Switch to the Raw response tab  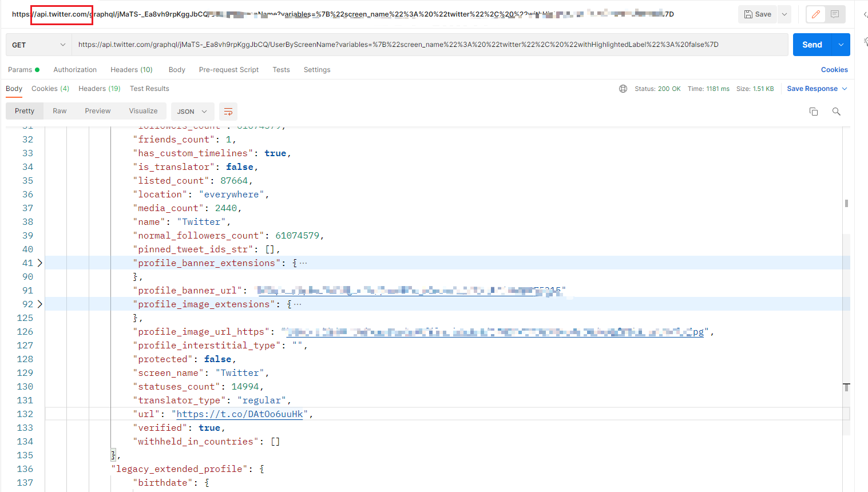click(60, 112)
